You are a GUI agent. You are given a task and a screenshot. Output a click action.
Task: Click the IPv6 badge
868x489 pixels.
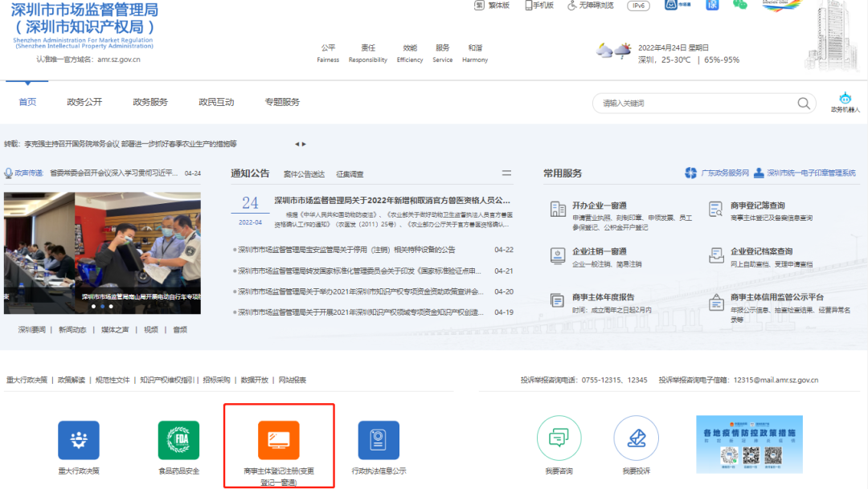(638, 6)
